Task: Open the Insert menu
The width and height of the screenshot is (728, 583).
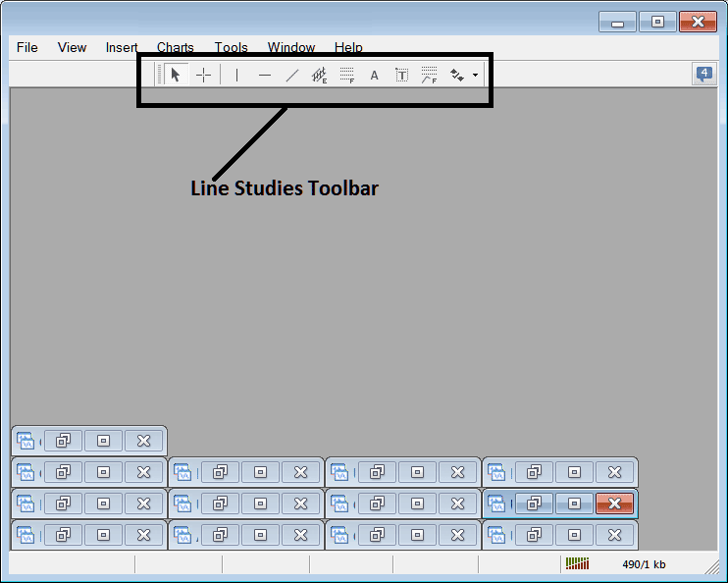Action: 122,47
